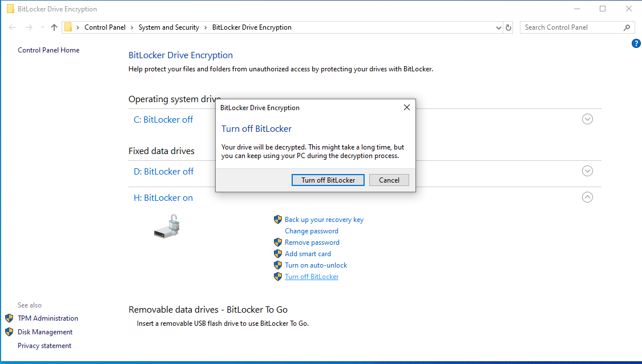Go up one level with the Up arrow
This screenshot has width=642, height=364.
click(54, 27)
